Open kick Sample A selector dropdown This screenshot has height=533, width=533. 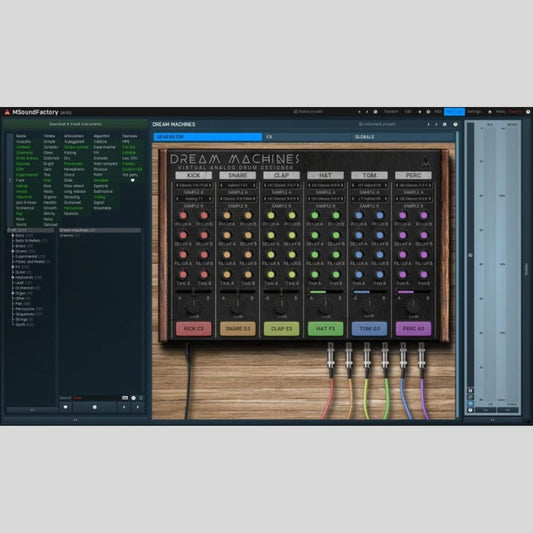point(193,186)
